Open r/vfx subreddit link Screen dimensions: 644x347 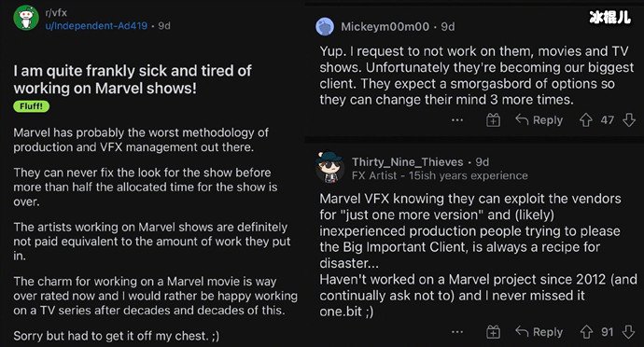coord(56,13)
